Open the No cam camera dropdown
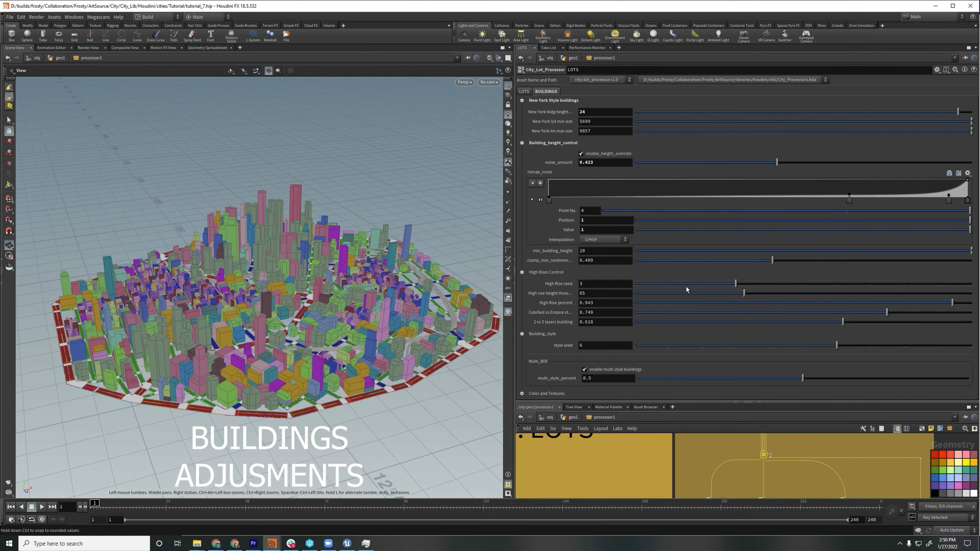980x551 pixels. pos(489,82)
